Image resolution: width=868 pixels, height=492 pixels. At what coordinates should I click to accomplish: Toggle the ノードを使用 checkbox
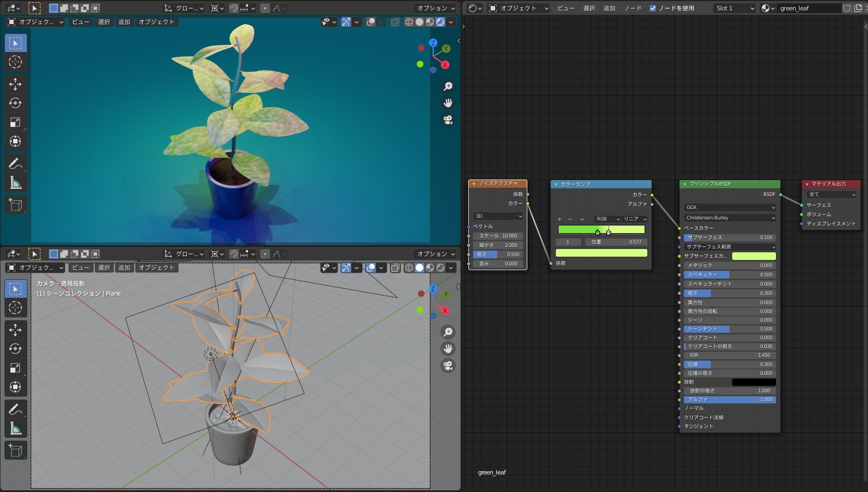[x=653, y=8]
